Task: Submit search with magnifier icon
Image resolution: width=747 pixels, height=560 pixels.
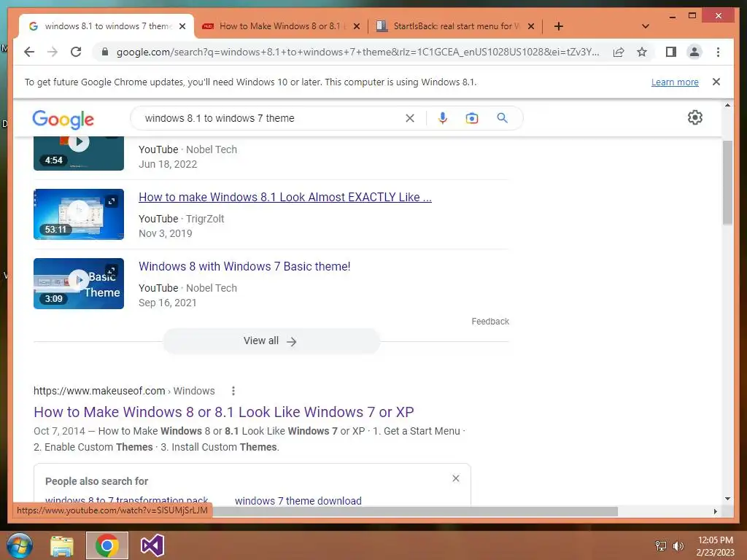Action: [502, 118]
